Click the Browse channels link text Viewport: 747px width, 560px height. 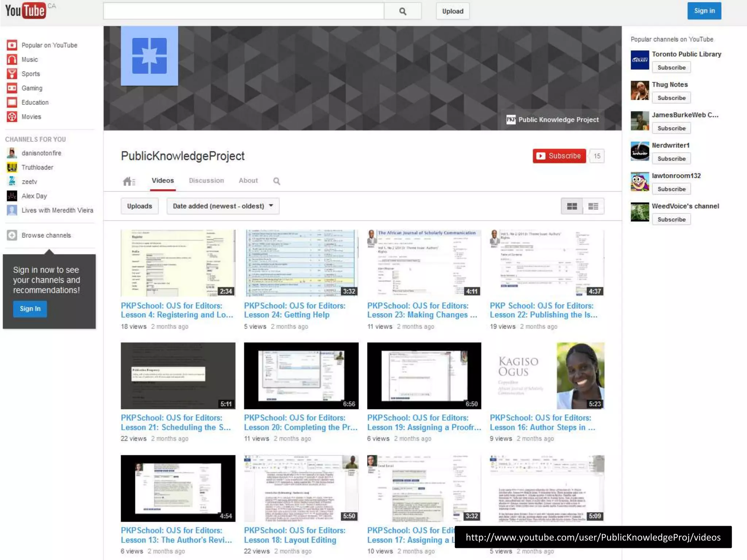pyautogui.click(x=46, y=236)
